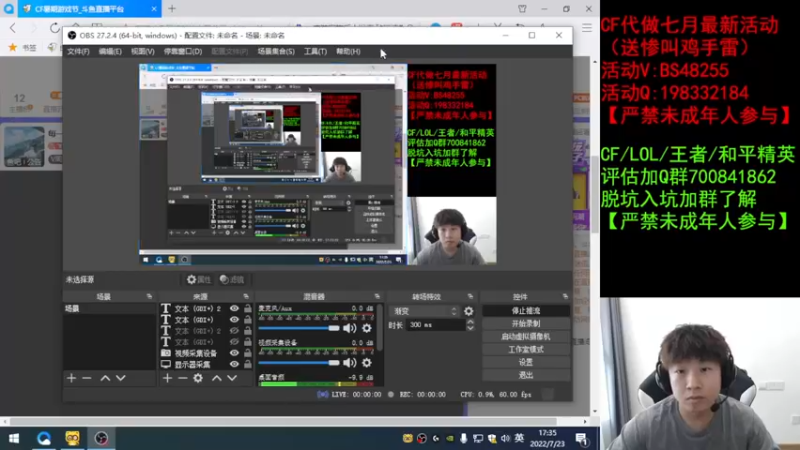Viewport: 800px width, 450px height.
Task: Toggle lock on second-row 文本 (GDI+) source
Action: coord(248,320)
